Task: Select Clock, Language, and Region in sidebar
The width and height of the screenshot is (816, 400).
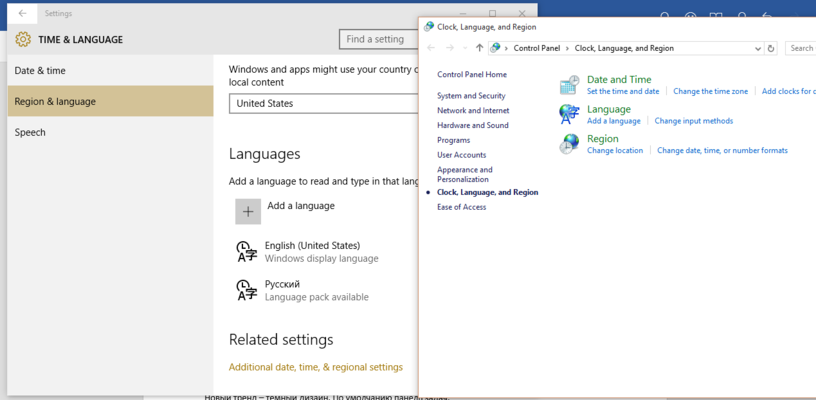Action: (488, 192)
